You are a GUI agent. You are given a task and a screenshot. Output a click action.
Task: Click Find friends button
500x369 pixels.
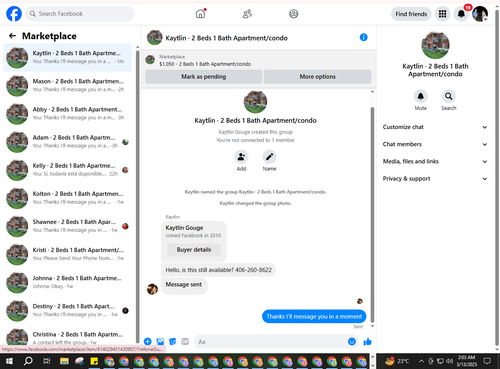pyautogui.click(x=411, y=14)
